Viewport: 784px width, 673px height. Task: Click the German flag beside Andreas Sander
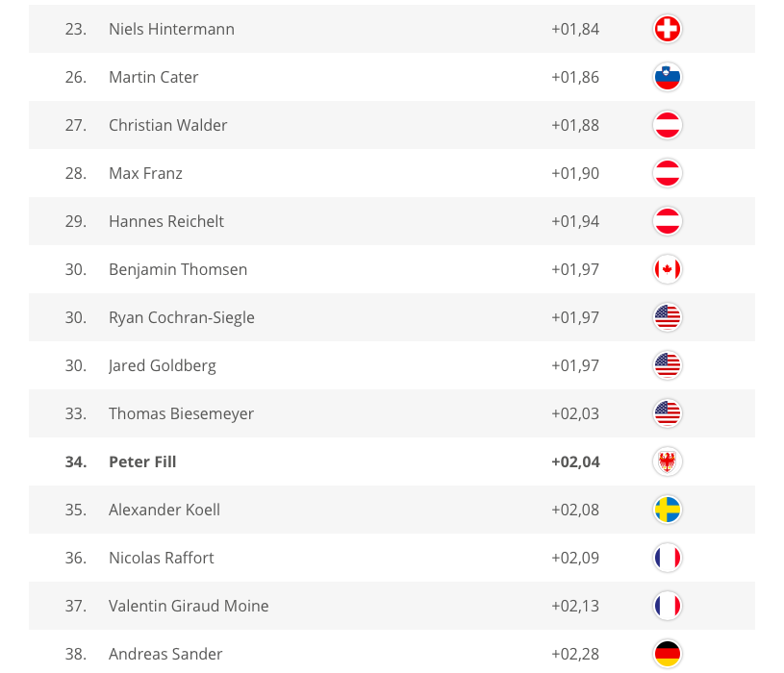(667, 654)
